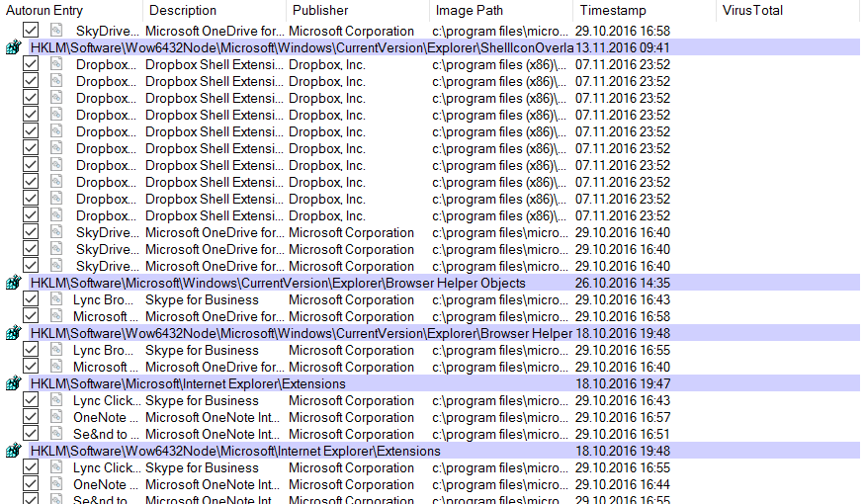This screenshot has height=504, width=865.
Task: Disable Lync Bro entry timestamped 16:55
Action: coord(31,350)
